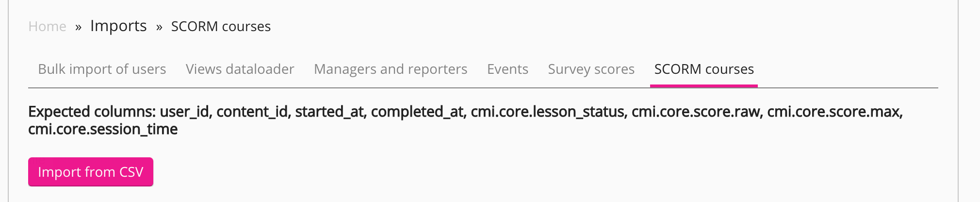
Task: Click the cmi.core.lesson_status column name
Action: click(x=547, y=112)
